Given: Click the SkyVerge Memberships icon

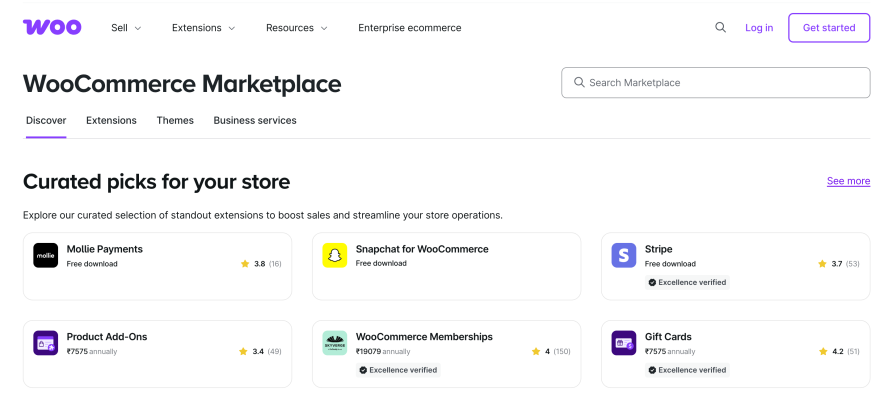Looking at the screenshot, I should point(334,343).
